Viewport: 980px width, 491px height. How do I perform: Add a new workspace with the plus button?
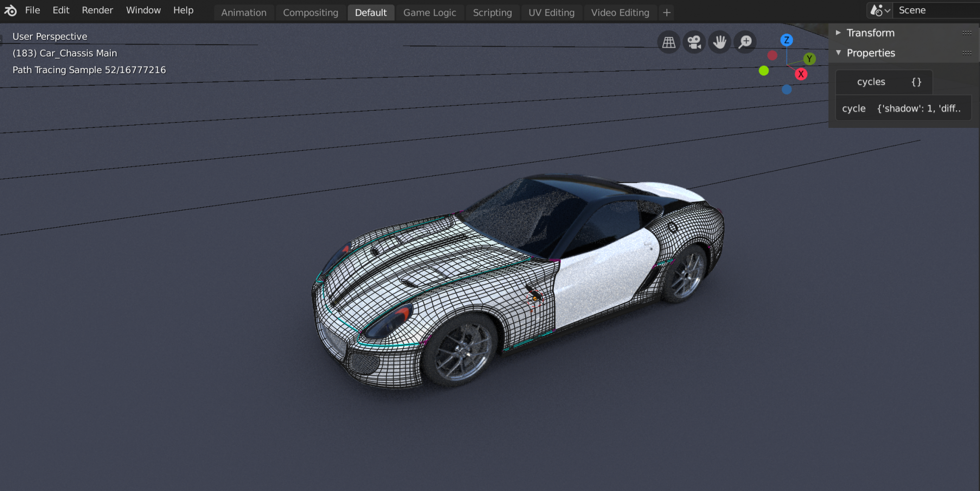coord(667,13)
